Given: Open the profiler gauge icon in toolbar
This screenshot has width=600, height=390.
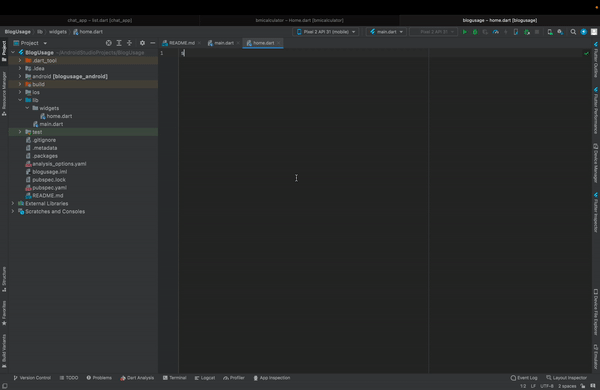Looking at the screenshot, I should [x=496, y=32].
